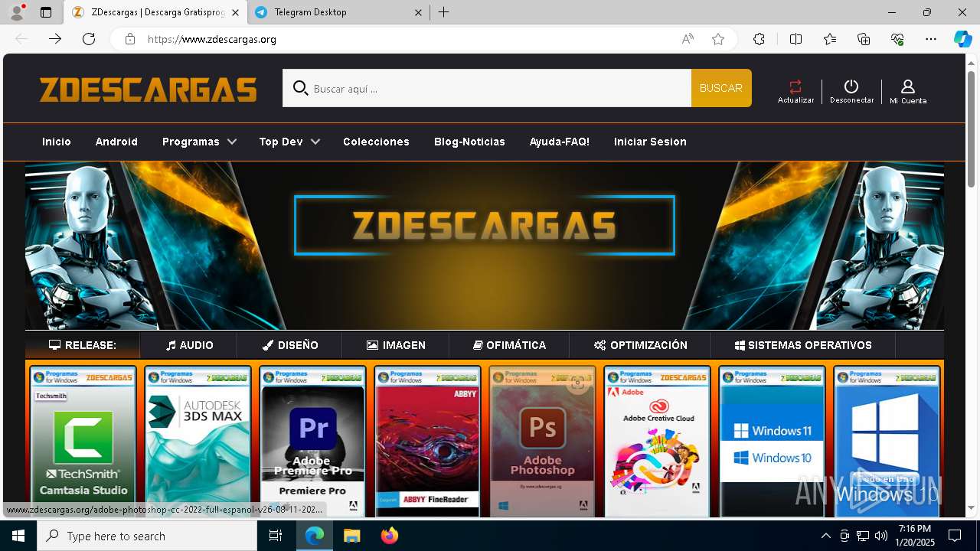980x551 pixels.
Task: Click the Actualizar refresh icon
Action: click(x=795, y=86)
